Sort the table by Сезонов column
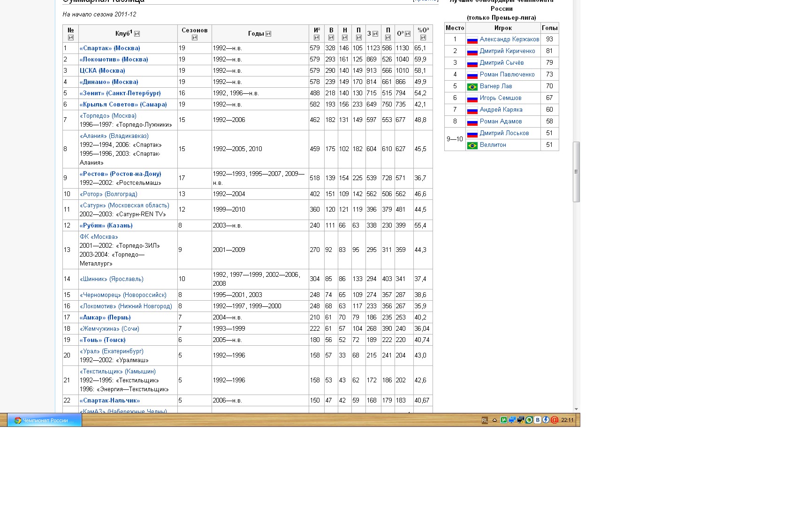798x532 pixels. coord(195,38)
